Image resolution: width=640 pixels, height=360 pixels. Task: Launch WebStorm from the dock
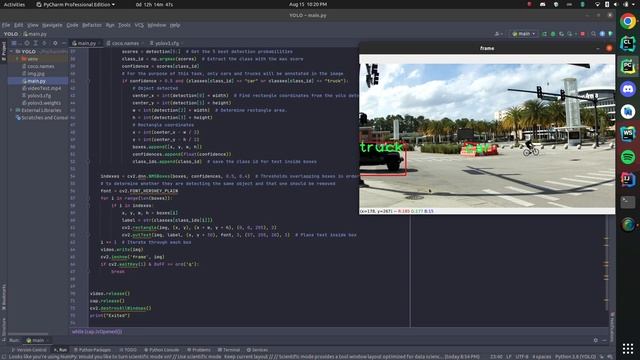pyautogui.click(x=628, y=134)
